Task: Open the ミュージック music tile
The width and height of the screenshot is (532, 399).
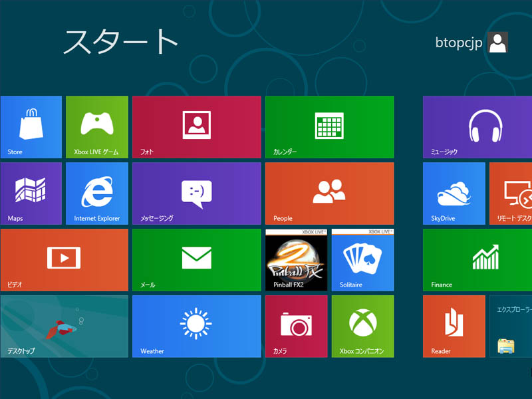Action: pos(477,127)
